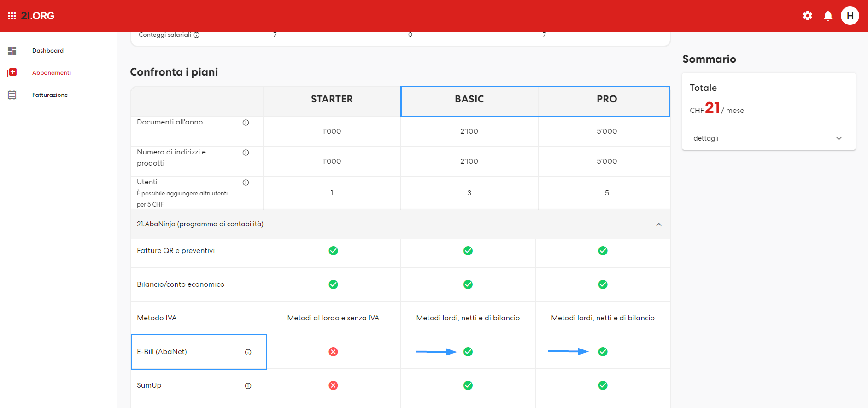This screenshot has height=408, width=868.
Task: Click the Metodo IVA row label
Action: (x=157, y=318)
